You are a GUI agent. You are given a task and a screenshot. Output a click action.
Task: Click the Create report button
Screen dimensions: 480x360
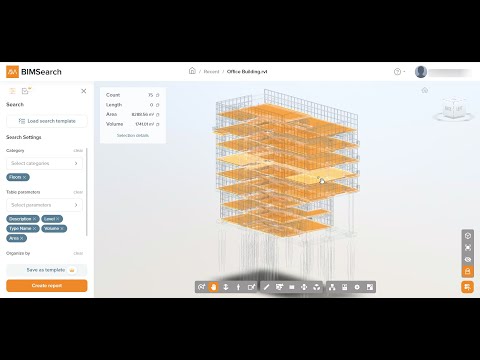(x=47, y=286)
